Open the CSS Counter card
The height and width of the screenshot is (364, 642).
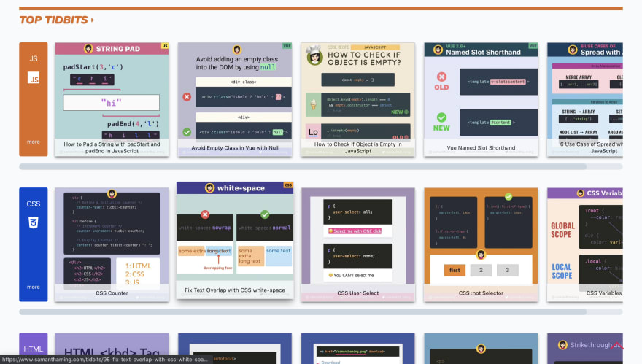(x=112, y=245)
